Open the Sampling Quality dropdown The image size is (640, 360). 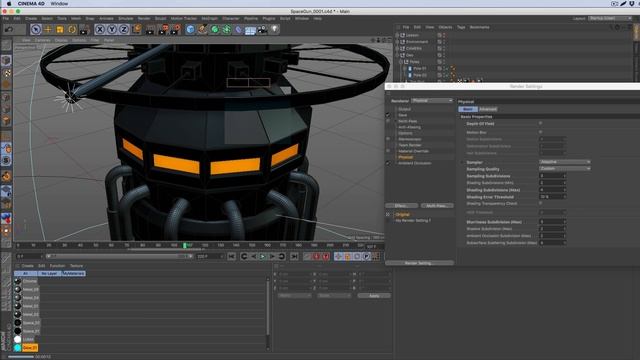[565, 169]
